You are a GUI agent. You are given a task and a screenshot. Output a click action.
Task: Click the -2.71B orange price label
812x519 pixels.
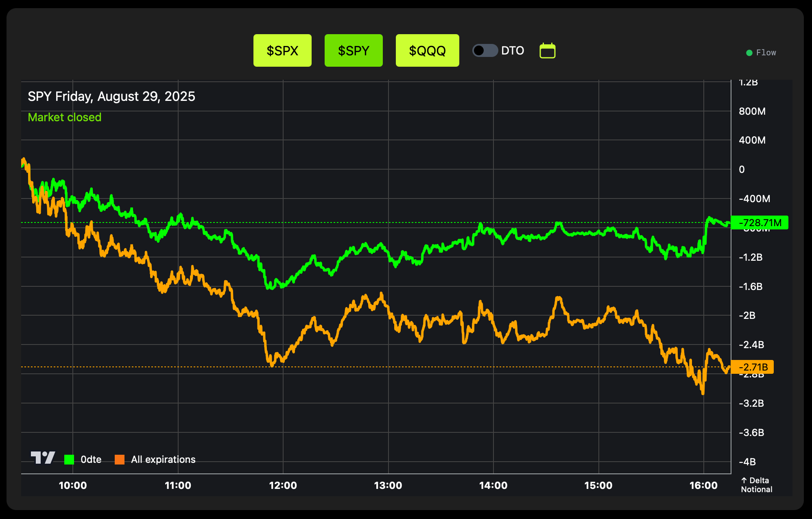[x=753, y=367]
